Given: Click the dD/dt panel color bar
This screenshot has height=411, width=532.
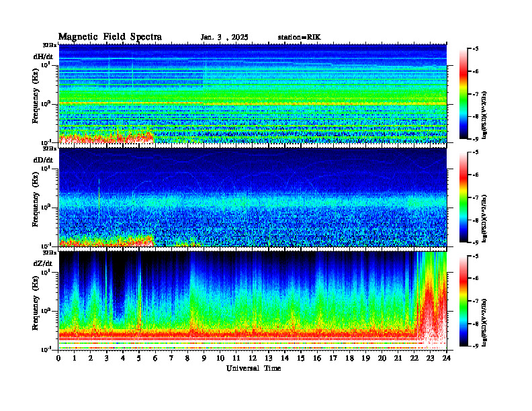Looking at the screenshot, I should pos(463,197).
